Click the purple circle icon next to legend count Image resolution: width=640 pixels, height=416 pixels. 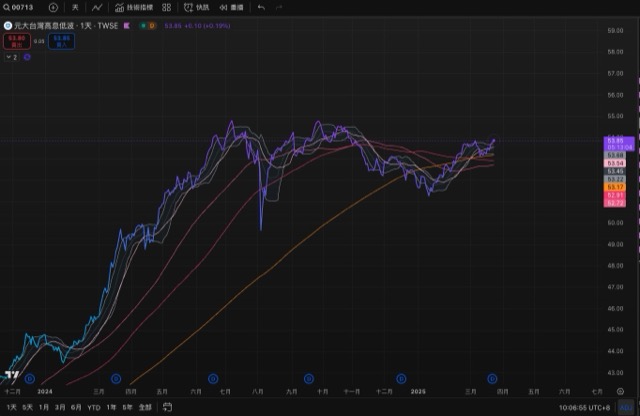(x=27, y=57)
